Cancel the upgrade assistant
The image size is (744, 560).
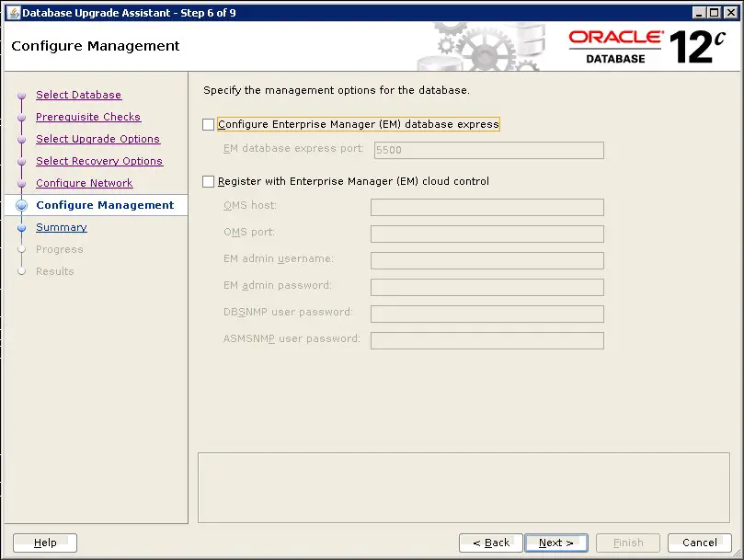tap(700, 543)
